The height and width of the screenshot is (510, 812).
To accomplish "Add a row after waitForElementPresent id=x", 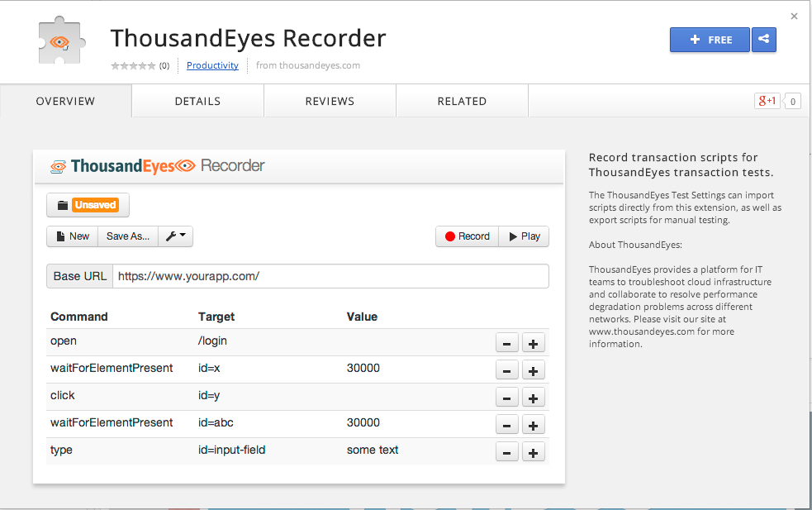I will [x=533, y=370].
